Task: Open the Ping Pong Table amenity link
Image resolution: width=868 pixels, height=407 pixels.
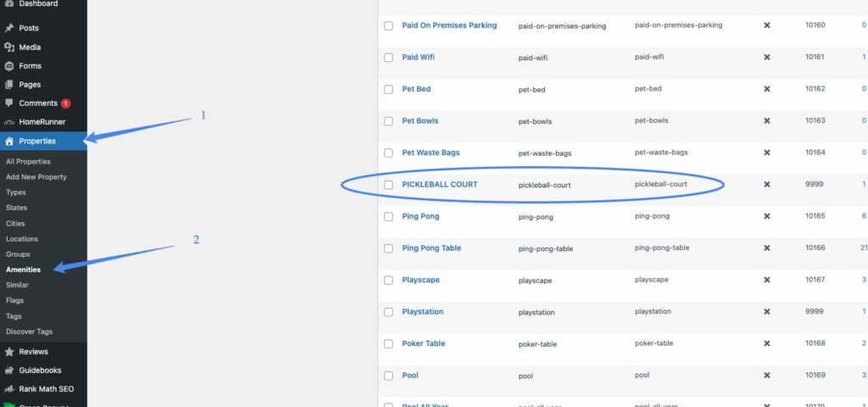Action: 431,248
